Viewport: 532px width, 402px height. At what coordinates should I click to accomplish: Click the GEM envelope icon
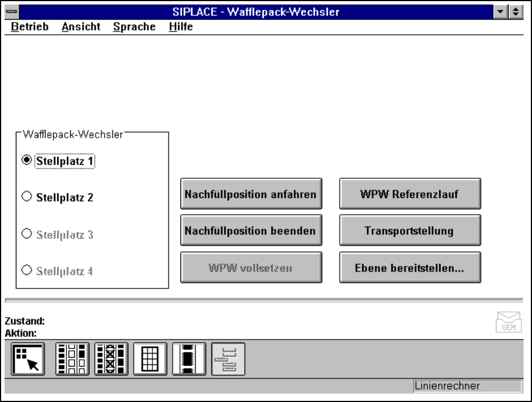(x=508, y=322)
